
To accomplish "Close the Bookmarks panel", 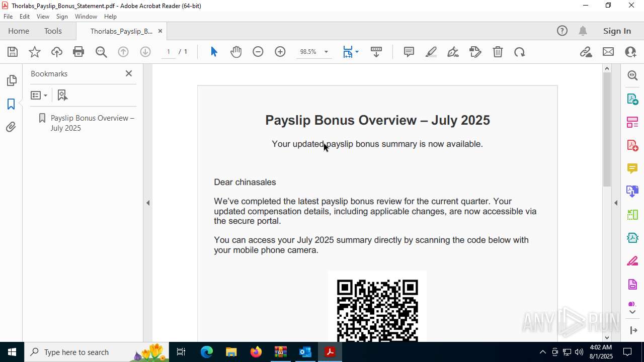I will (129, 73).
